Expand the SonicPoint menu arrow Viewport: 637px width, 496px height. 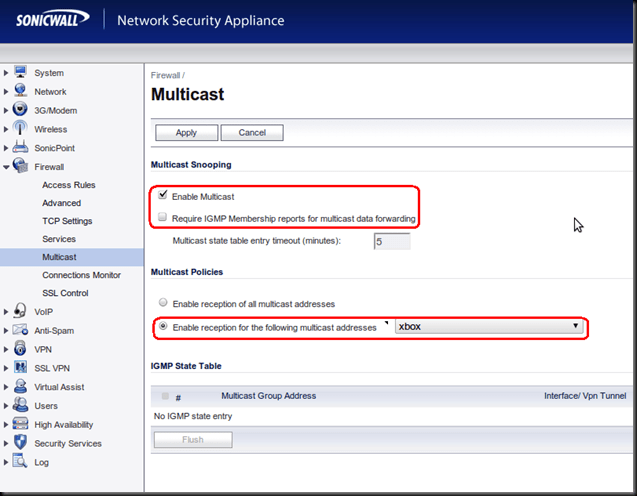[x=6, y=148]
